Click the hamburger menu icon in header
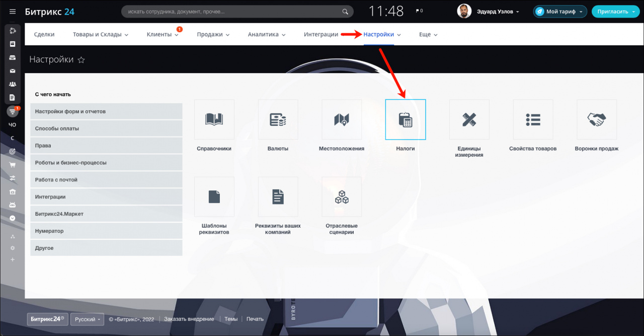The height and width of the screenshot is (336, 644). click(13, 12)
